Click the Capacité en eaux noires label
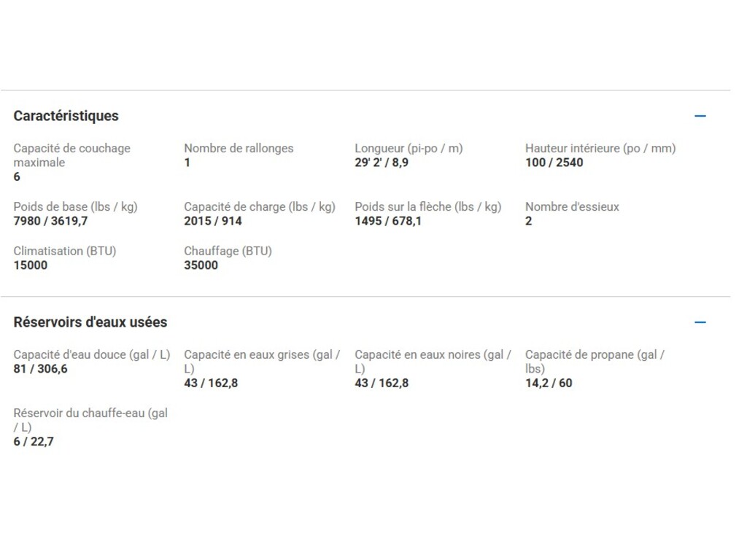The height and width of the screenshot is (560, 747). coord(433,362)
